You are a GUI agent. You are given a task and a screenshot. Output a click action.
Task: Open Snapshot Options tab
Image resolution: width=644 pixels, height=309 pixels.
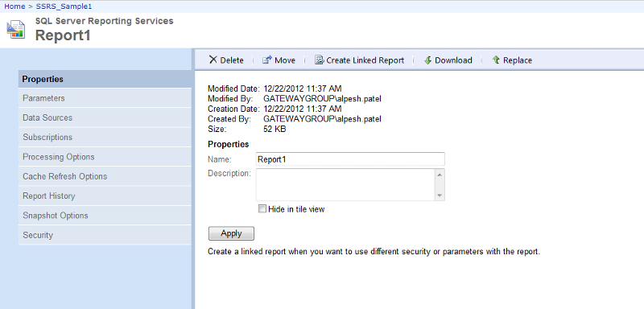pyautogui.click(x=105, y=216)
